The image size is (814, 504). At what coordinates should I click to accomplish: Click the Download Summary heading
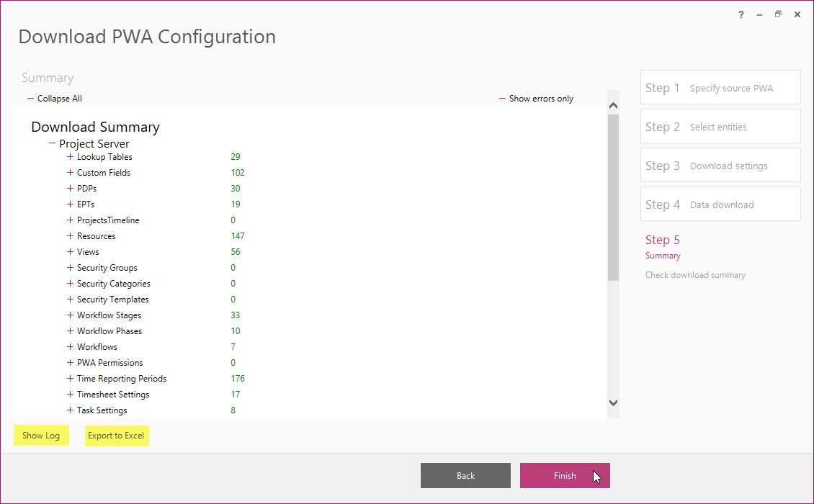[96, 127]
